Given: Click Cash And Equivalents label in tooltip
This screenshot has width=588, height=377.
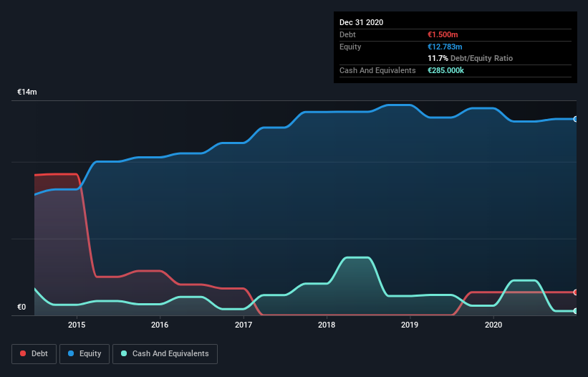Looking at the screenshot, I should tap(377, 70).
